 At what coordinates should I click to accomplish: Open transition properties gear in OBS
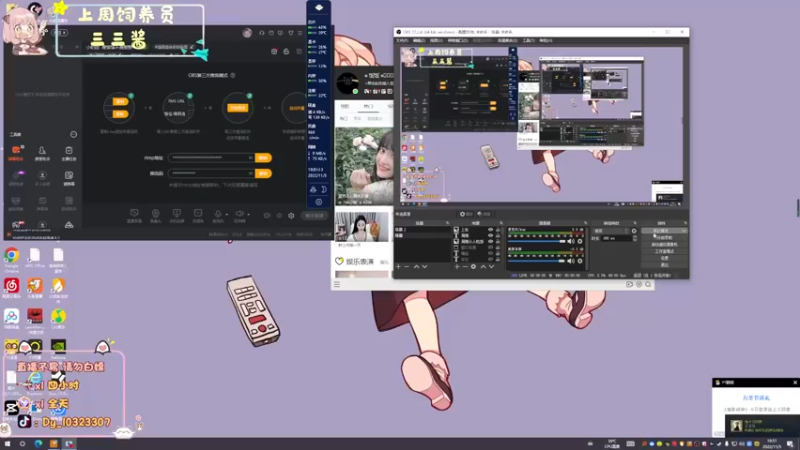[x=634, y=231]
